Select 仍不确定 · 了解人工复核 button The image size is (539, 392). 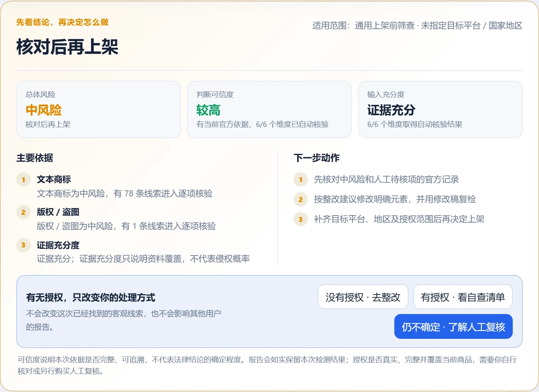click(454, 326)
